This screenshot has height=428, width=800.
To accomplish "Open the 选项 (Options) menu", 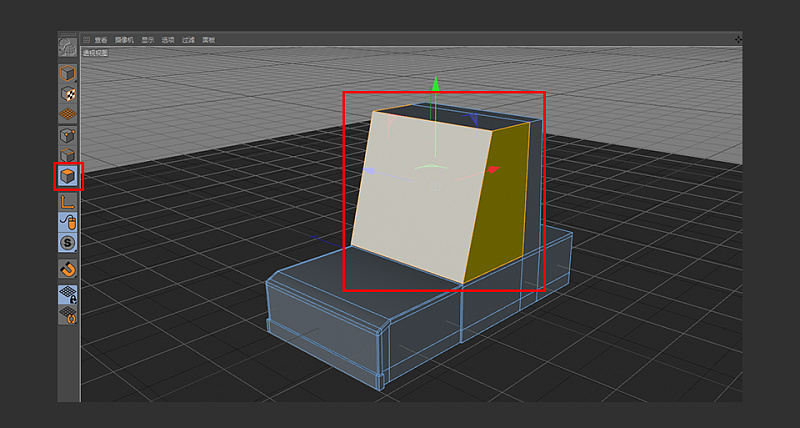I will (168, 40).
